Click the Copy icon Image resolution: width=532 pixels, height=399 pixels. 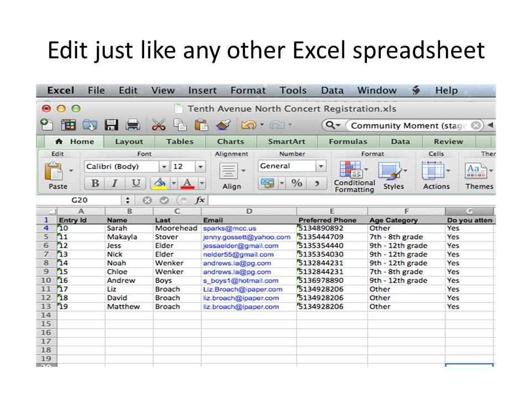[x=180, y=125]
